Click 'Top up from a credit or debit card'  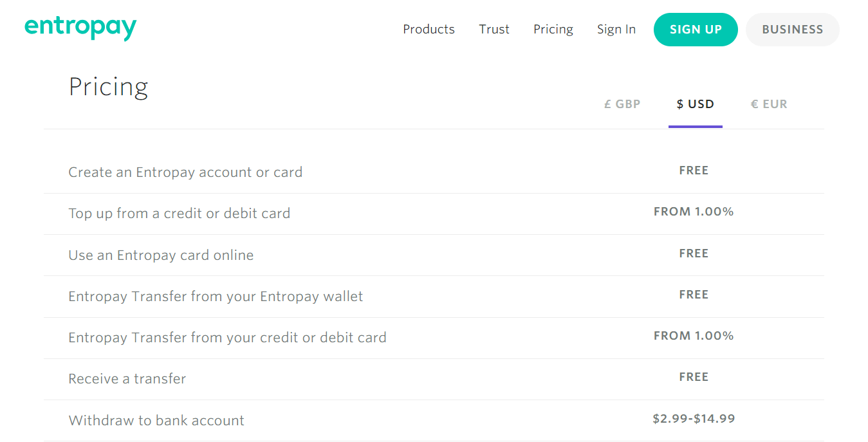(180, 214)
